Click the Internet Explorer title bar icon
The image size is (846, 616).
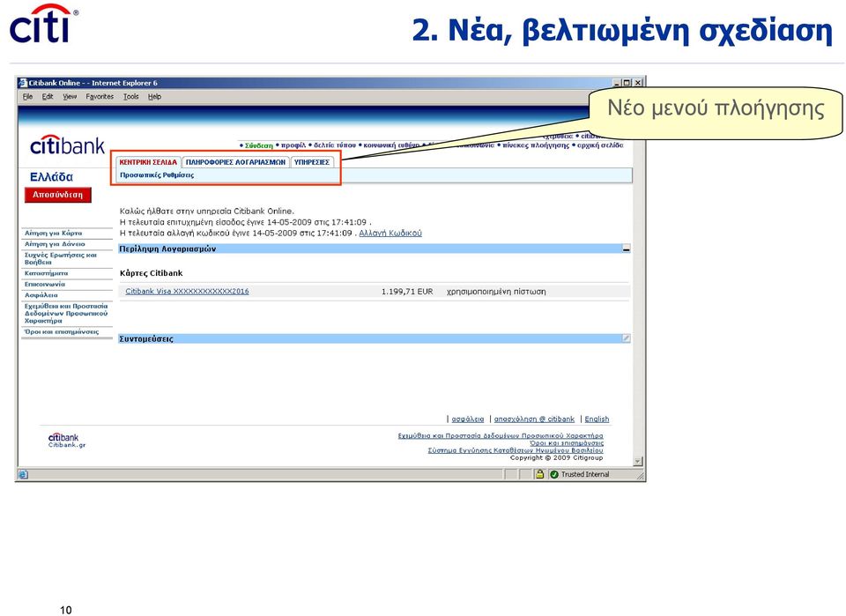click(23, 83)
